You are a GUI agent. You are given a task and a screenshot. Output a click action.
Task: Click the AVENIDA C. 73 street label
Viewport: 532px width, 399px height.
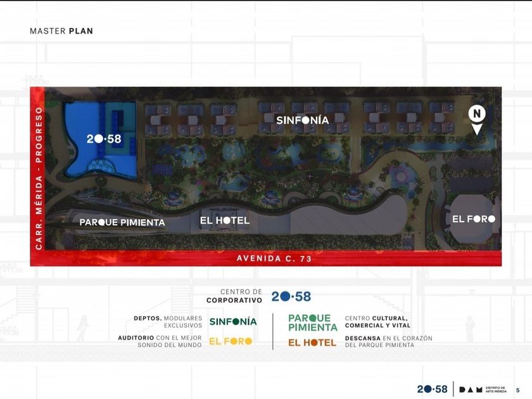274,258
